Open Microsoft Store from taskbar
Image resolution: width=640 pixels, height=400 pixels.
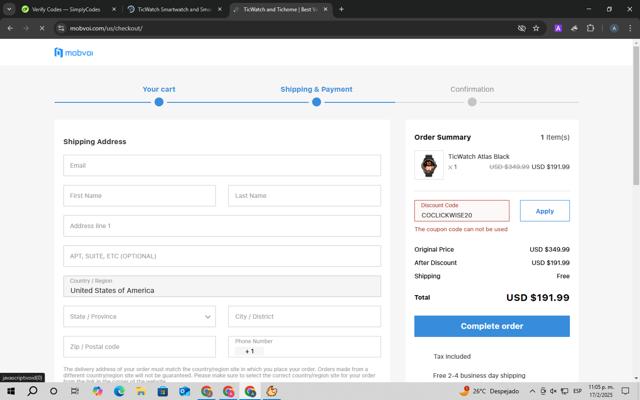click(162, 391)
